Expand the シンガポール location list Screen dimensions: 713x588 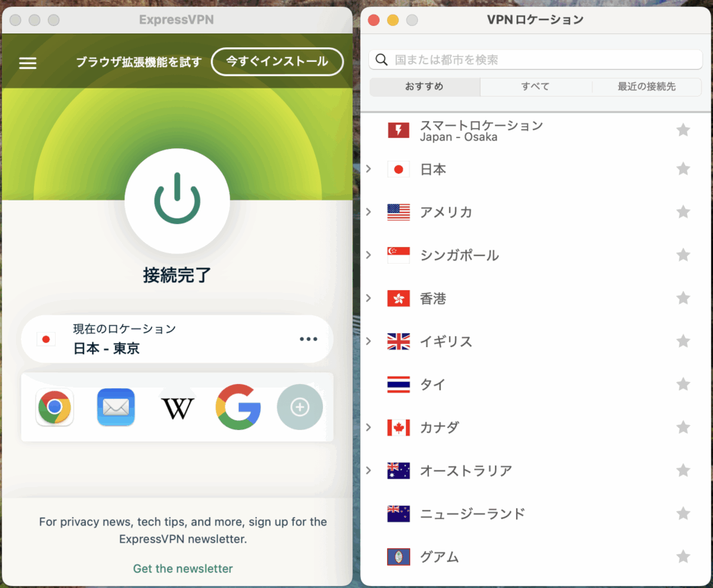pos(369,255)
